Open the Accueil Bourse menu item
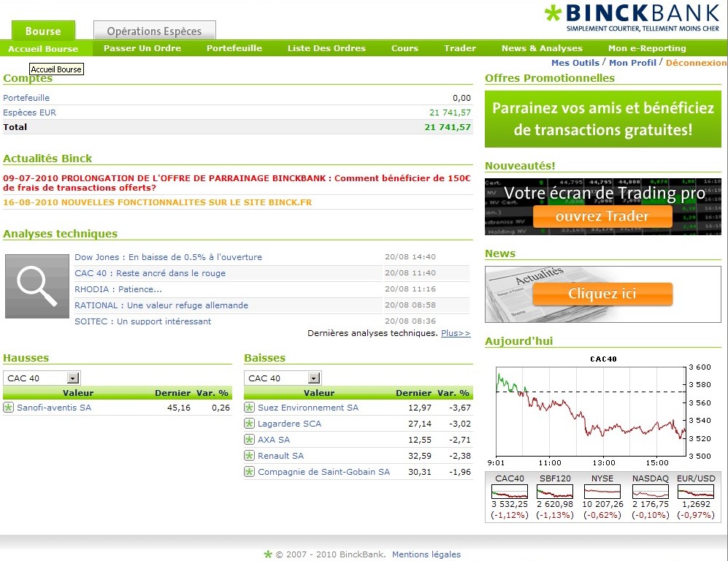Viewport: 728px width, 561px height. [43, 49]
